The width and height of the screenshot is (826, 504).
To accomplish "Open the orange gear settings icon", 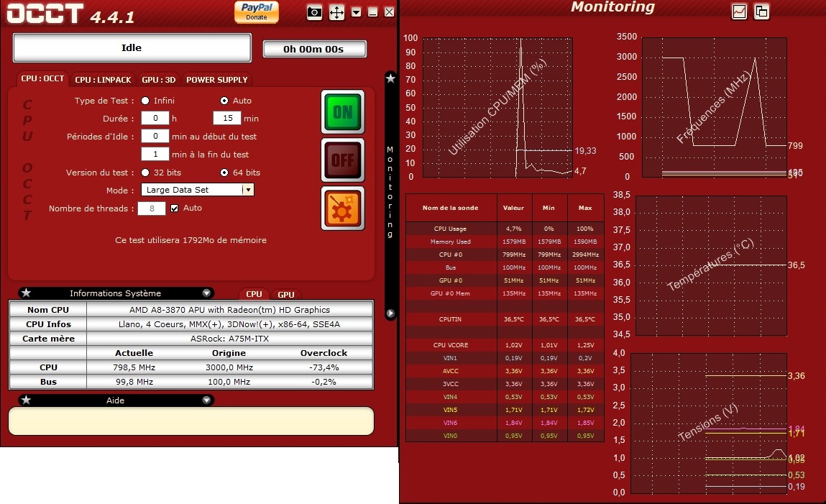I will (x=342, y=208).
